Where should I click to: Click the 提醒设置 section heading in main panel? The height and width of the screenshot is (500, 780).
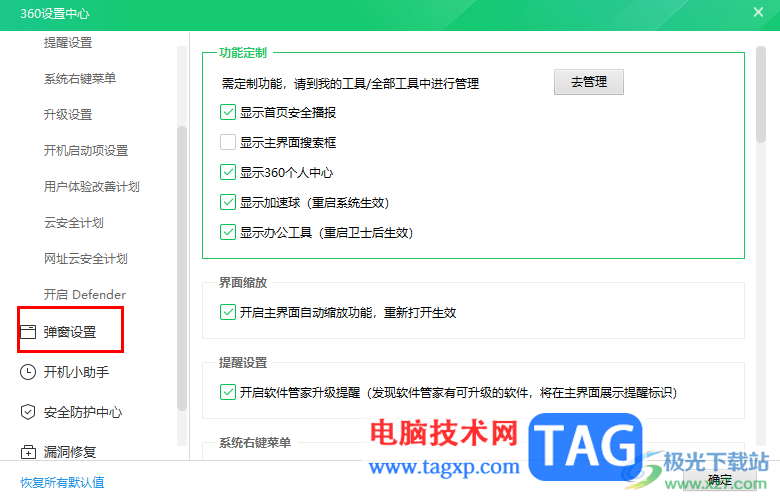coord(243,363)
